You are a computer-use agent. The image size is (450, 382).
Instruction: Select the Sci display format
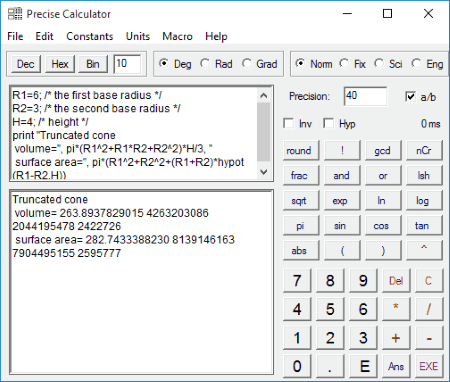click(388, 64)
